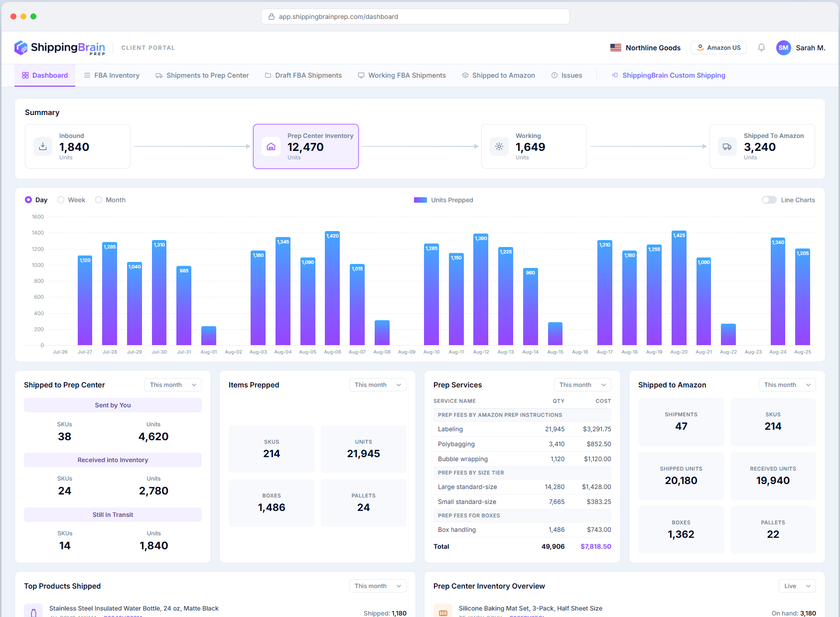
Task: Open Amazon US marketplace selector
Action: pyautogui.click(x=718, y=48)
